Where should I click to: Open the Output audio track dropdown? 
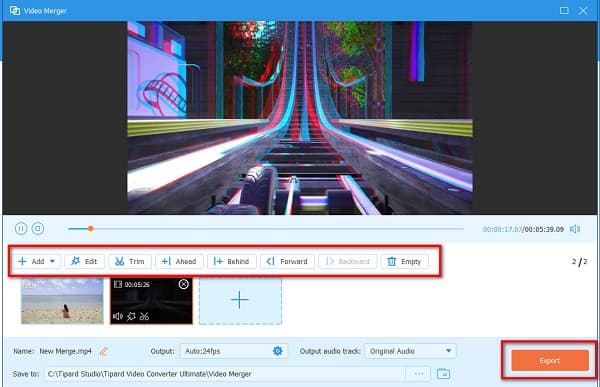click(411, 351)
